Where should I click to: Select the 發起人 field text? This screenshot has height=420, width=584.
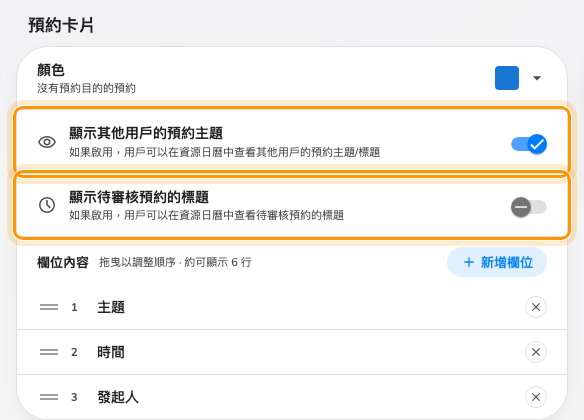click(118, 397)
